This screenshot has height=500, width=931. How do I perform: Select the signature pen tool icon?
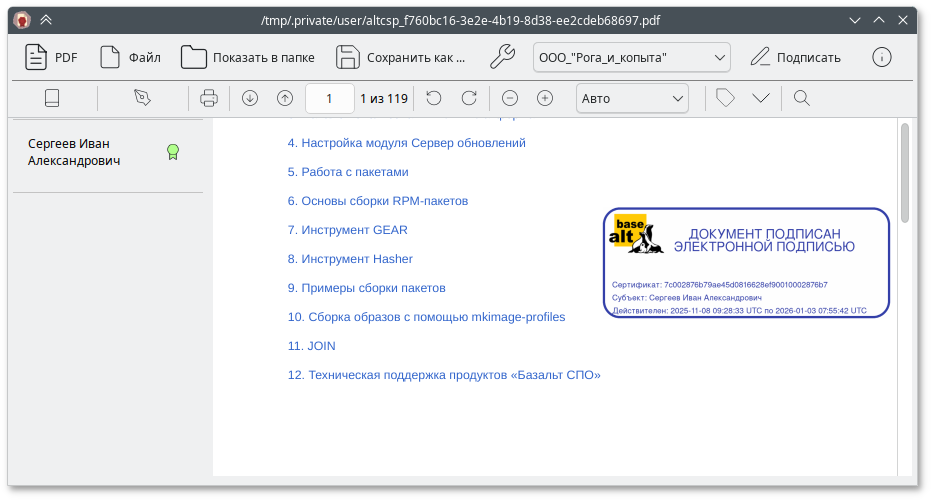(x=142, y=98)
